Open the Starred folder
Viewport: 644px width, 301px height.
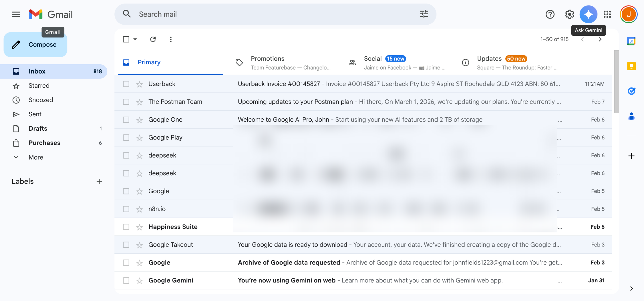(39, 86)
